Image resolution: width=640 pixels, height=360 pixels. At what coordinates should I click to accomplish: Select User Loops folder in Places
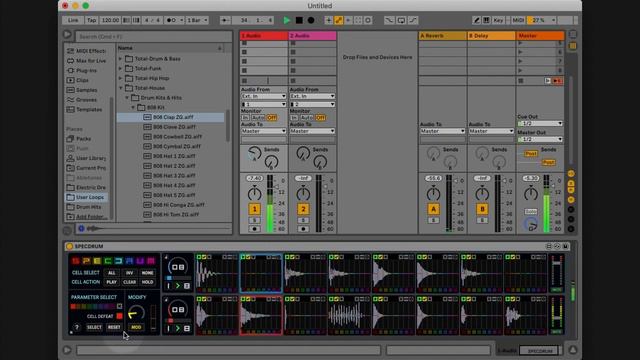86,197
